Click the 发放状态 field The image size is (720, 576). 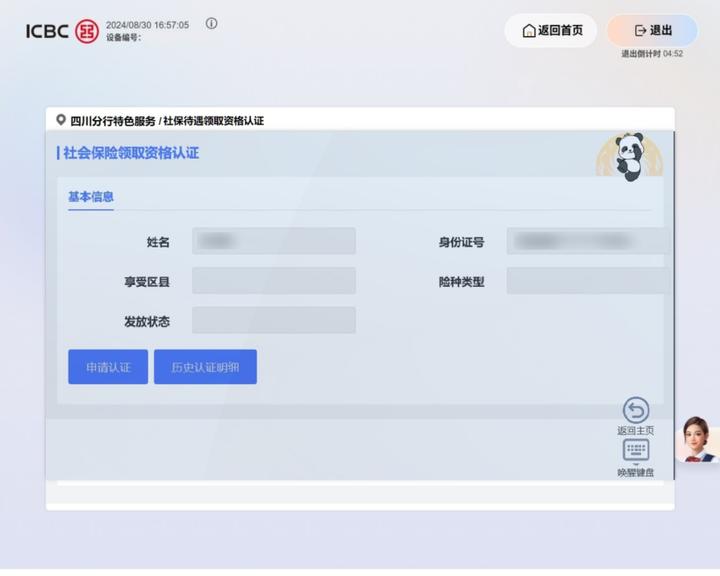(x=273, y=321)
